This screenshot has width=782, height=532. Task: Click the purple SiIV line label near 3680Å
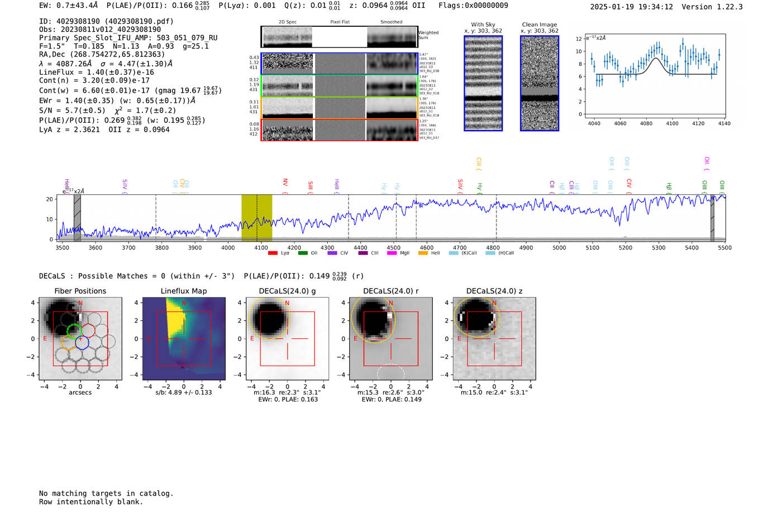125,186
